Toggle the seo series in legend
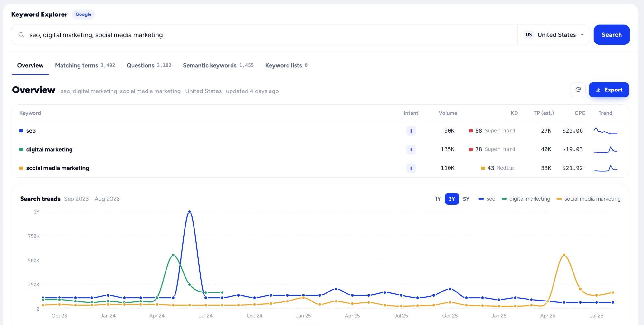 (487, 199)
